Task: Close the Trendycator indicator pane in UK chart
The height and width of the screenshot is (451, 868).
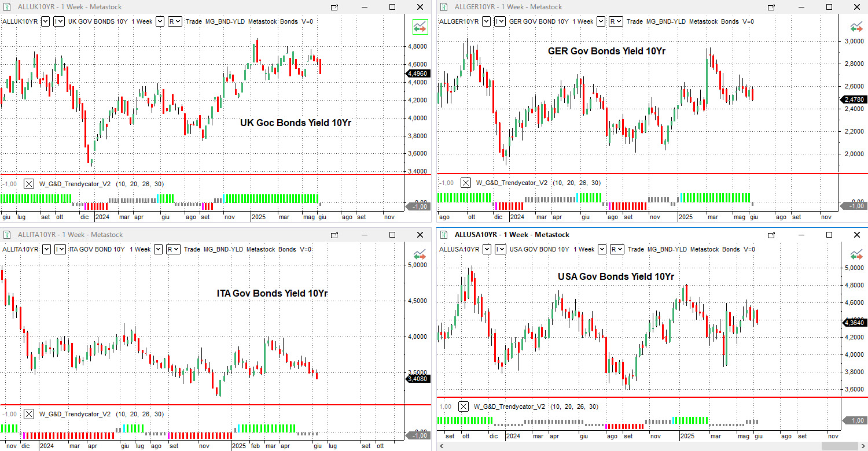Action: tap(29, 184)
